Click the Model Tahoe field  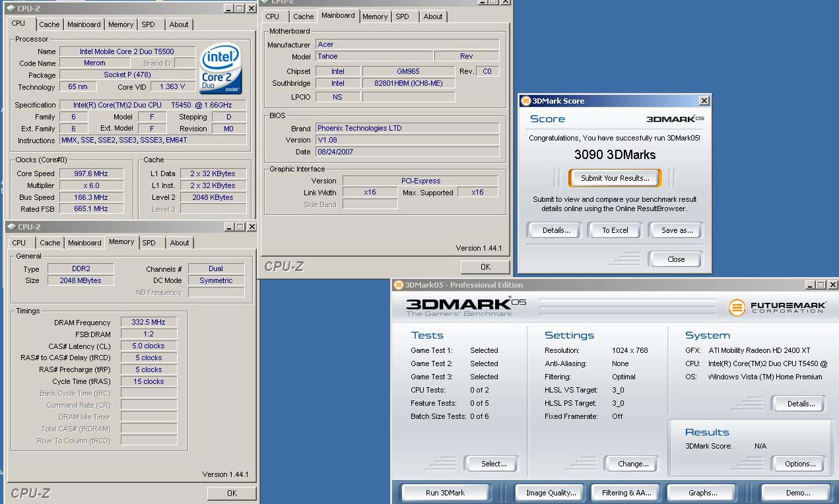(374, 56)
